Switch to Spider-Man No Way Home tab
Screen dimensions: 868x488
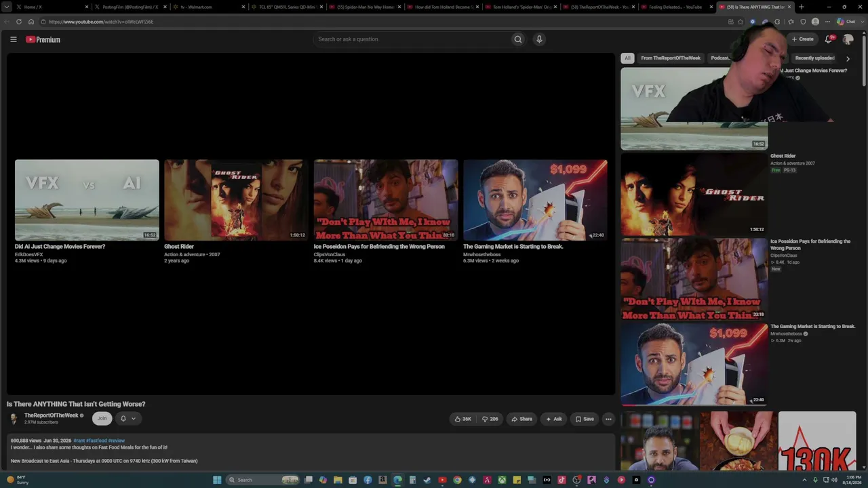click(x=366, y=7)
